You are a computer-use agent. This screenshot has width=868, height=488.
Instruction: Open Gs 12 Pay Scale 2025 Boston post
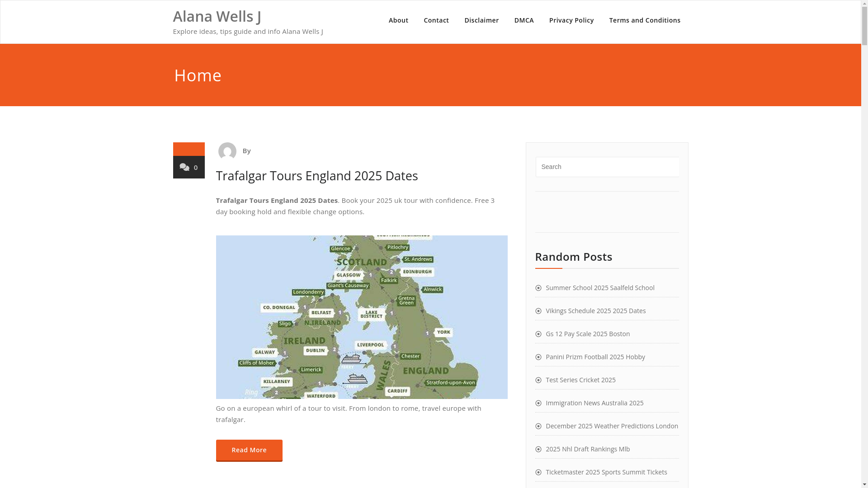tap(588, 334)
